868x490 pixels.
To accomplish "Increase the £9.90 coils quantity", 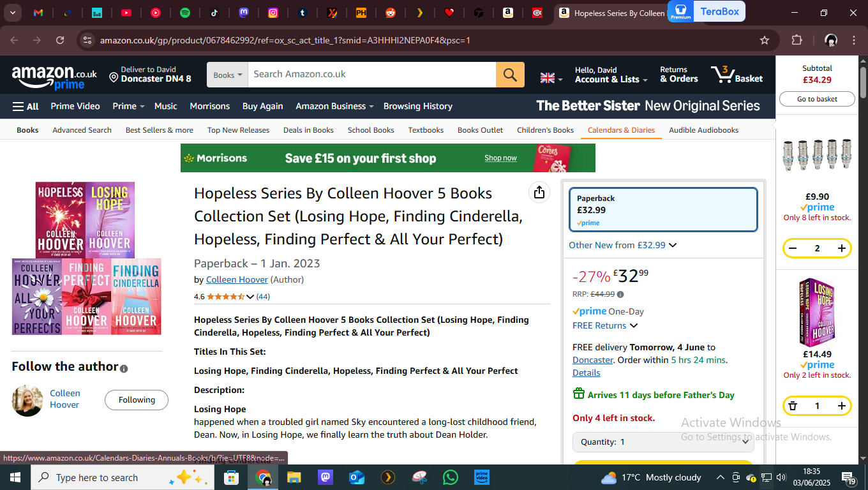I will 842,248.
